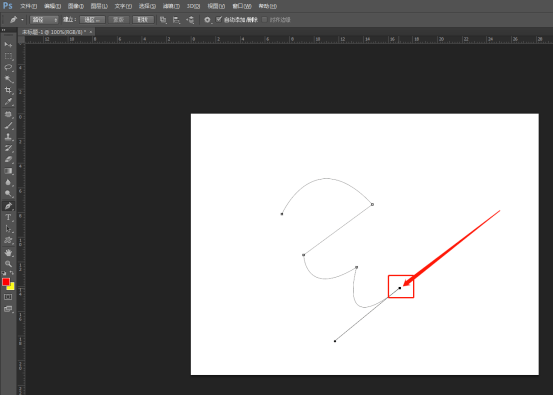The height and width of the screenshot is (395, 554).
Task: Expand the pen tool preset picker arrow
Action: 22,20
